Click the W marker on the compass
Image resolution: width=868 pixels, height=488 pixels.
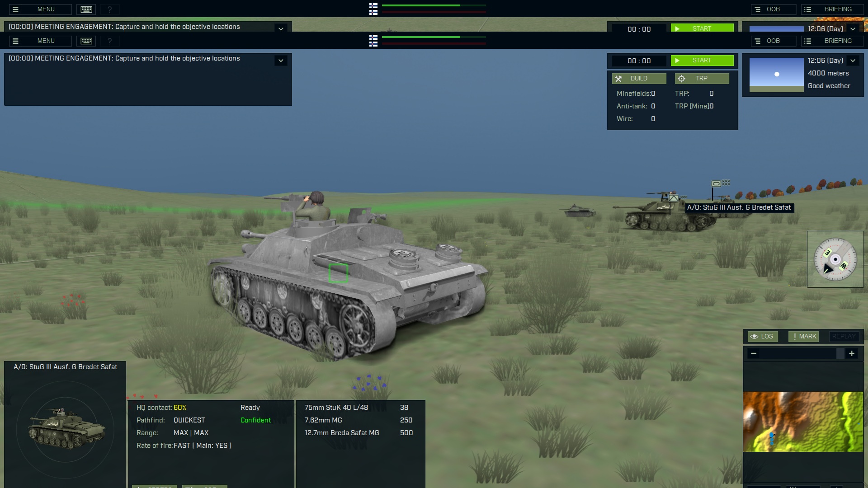click(843, 266)
